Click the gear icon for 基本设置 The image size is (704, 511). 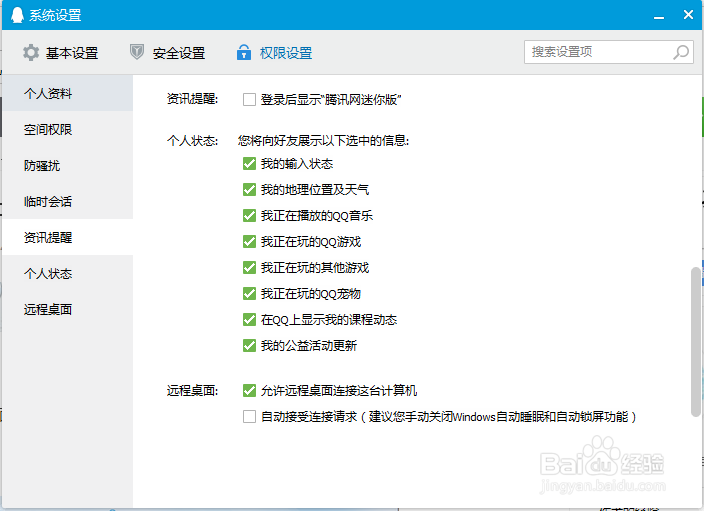pyautogui.click(x=31, y=53)
